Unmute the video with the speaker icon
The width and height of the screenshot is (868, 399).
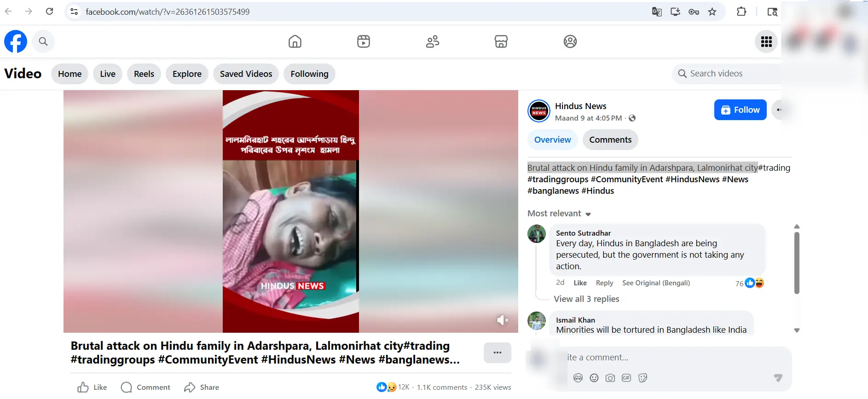(502, 320)
